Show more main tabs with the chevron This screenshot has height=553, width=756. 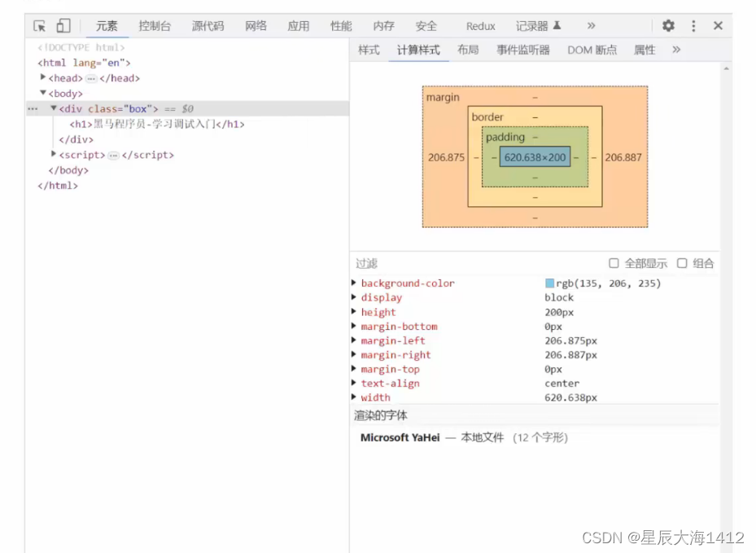591,25
